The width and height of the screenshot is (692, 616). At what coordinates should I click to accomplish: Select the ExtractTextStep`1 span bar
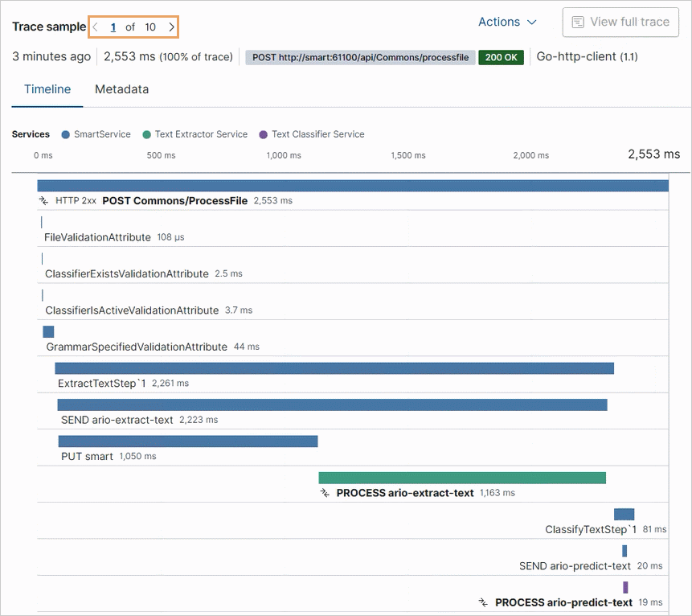click(334, 368)
